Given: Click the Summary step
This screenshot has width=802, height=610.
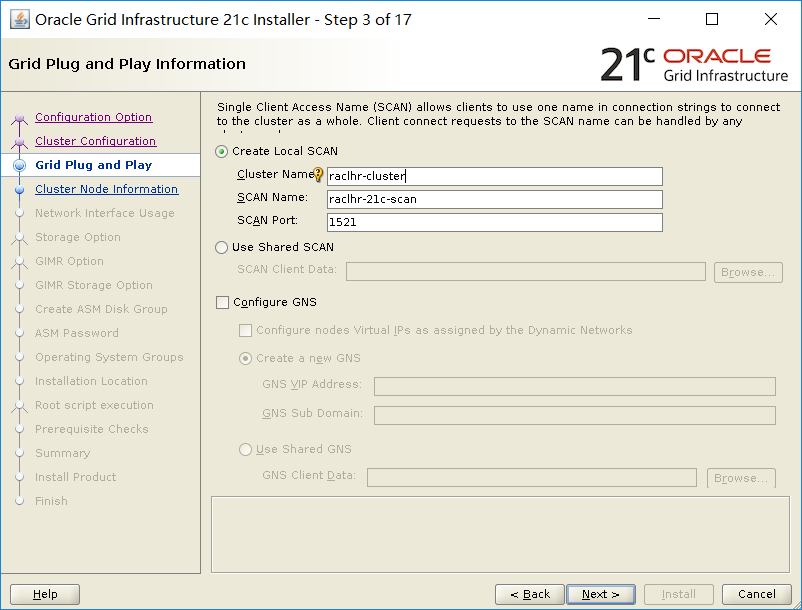Looking at the screenshot, I should (63, 454).
